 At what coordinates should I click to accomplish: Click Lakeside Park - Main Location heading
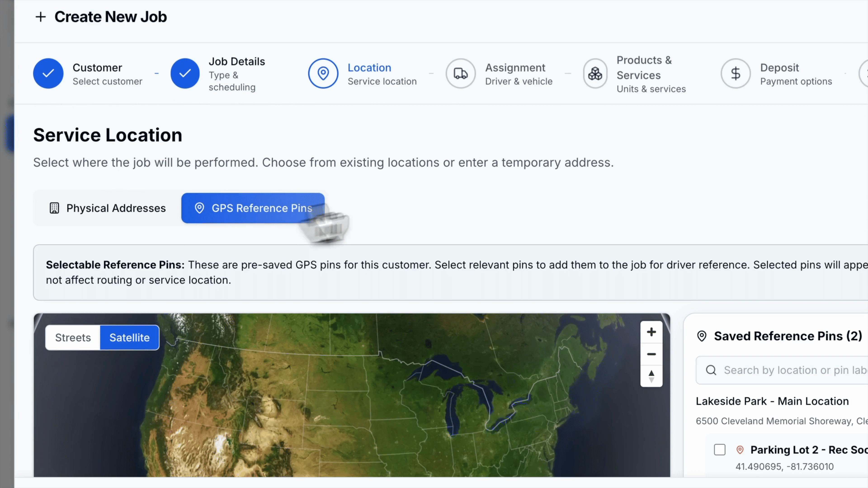point(772,401)
